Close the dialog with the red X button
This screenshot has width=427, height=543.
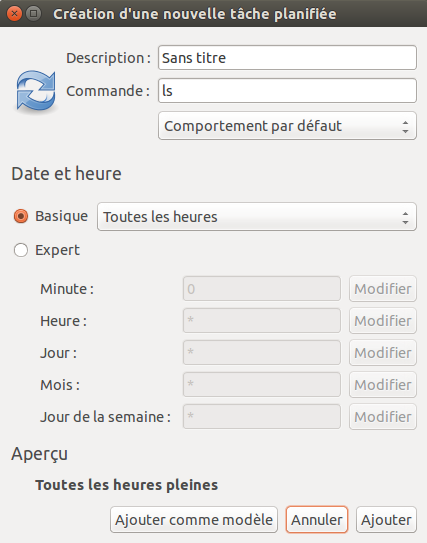pos(15,14)
